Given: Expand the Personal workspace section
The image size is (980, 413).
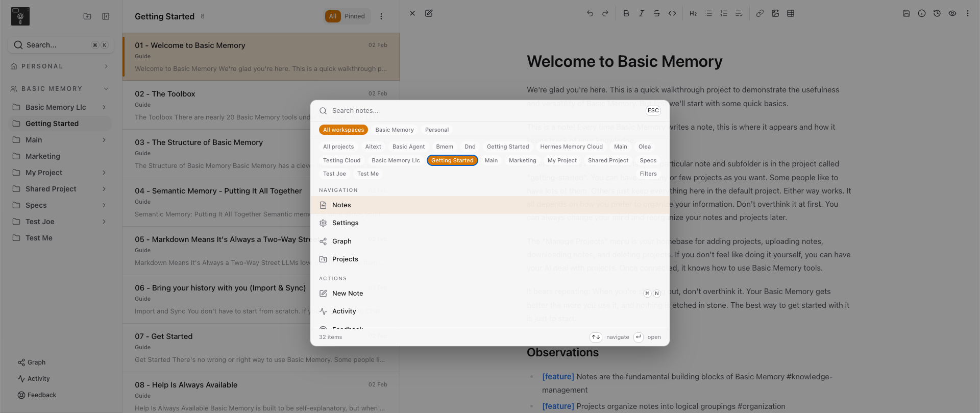Looking at the screenshot, I should [x=106, y=66].
